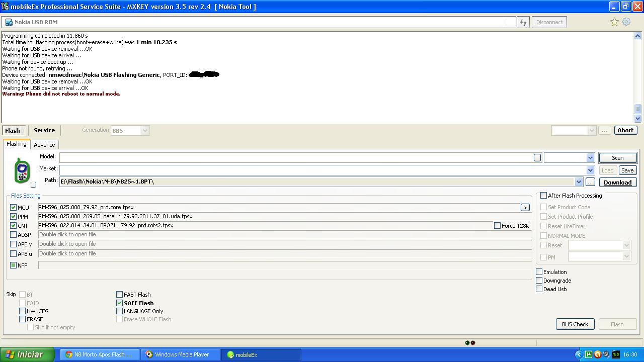Click the BUS Check button
The image size is (644, 362).
click(575, 324)
